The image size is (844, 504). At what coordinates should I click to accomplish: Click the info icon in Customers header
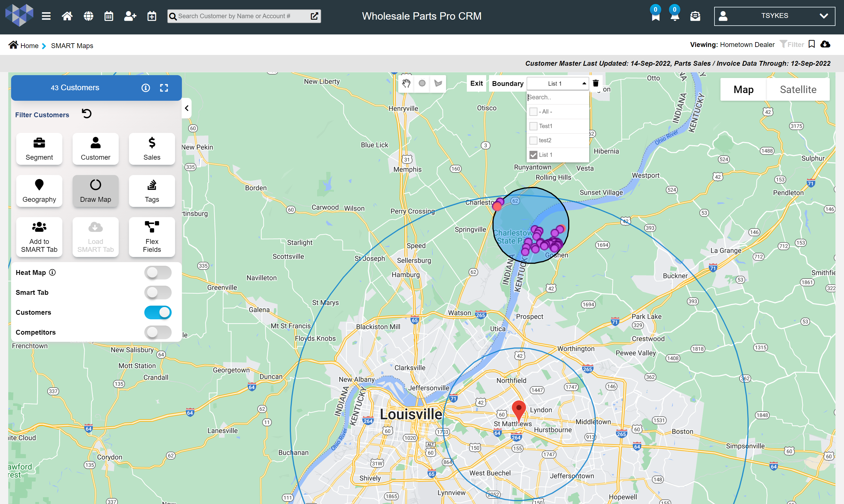[x=146, y=88]
